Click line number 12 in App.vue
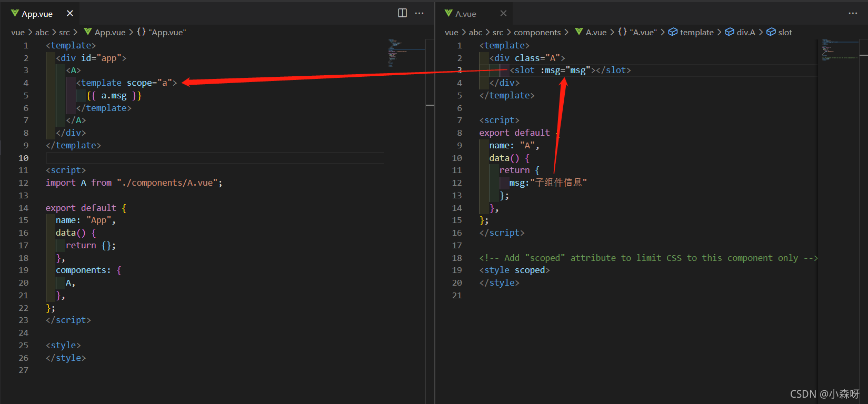 pos(24,183)
